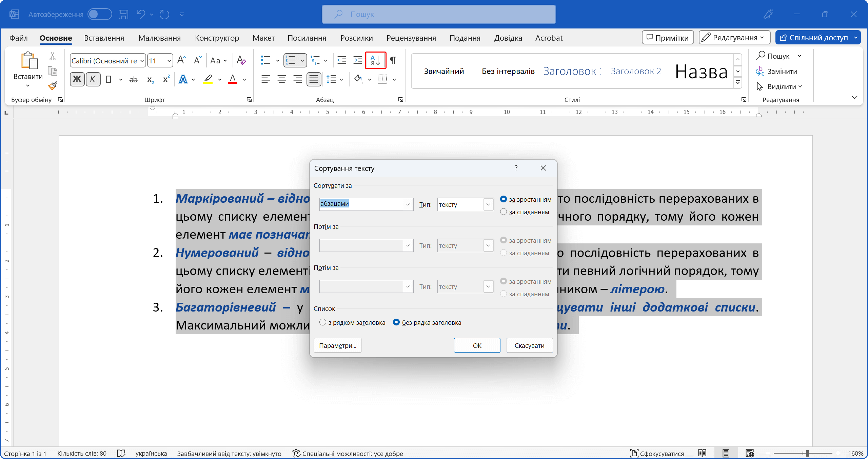Click the Format Painter brush icon
This screenshot has width=868, height=459.
pyautogui.click(x=53, y=86)
